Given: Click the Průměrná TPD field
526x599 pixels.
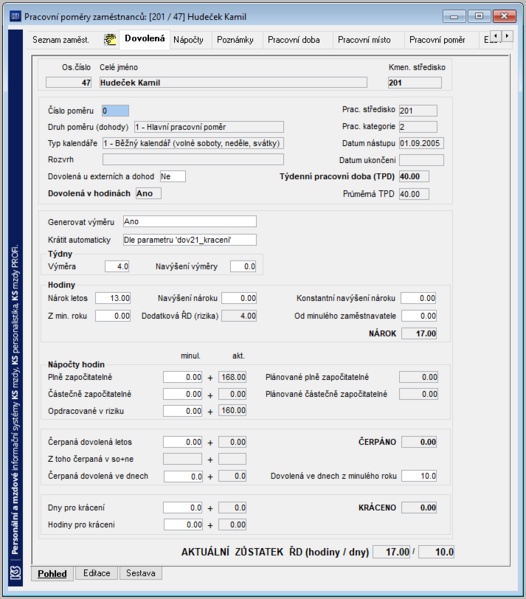Looking at the screenshot, I should coord(414,194).
